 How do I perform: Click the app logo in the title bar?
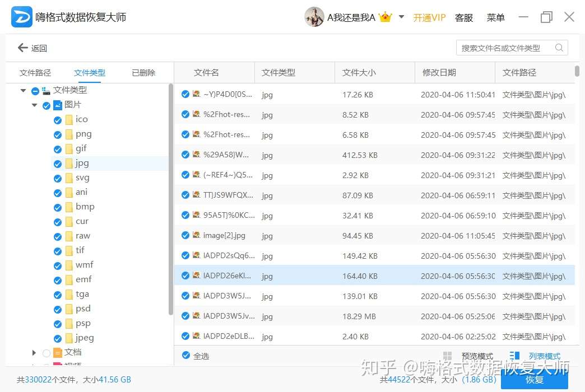click(x=21, y=17)
